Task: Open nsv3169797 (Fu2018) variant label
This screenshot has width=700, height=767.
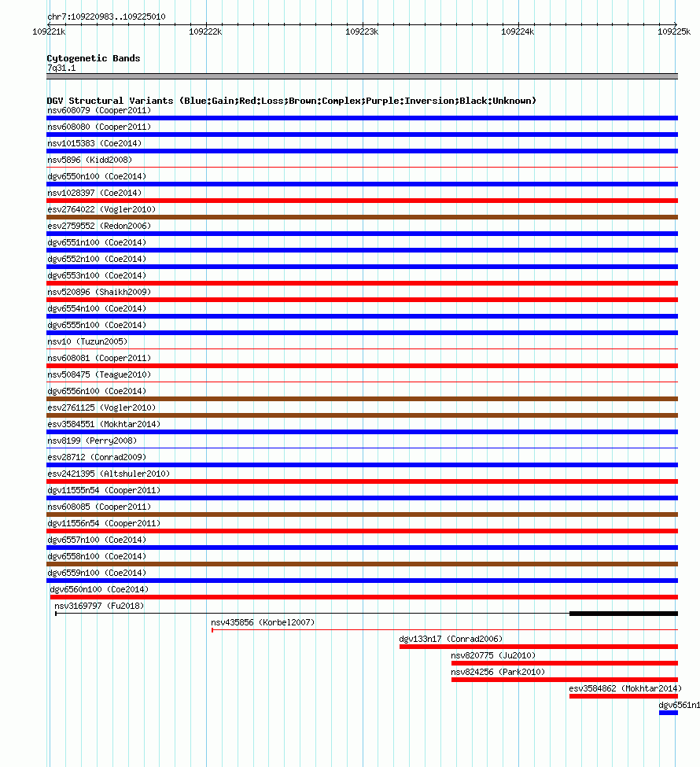Action: point(99,606)
